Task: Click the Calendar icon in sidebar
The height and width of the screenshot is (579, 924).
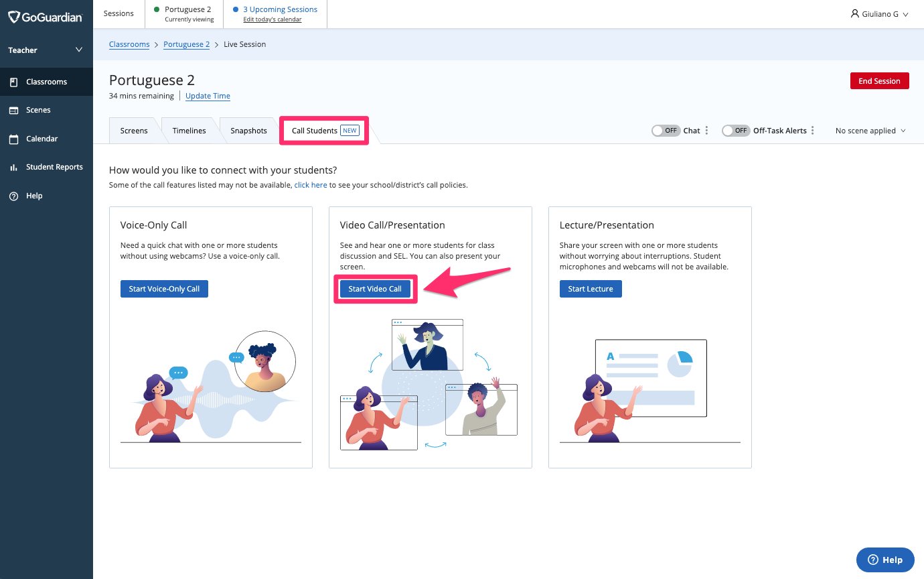Action: 13,139
